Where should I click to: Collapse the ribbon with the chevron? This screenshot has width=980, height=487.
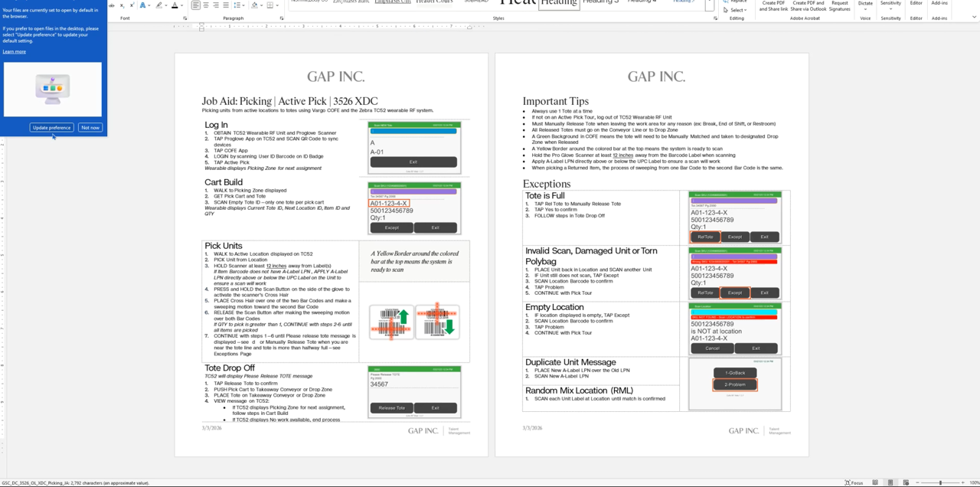[x=974, y=18]
